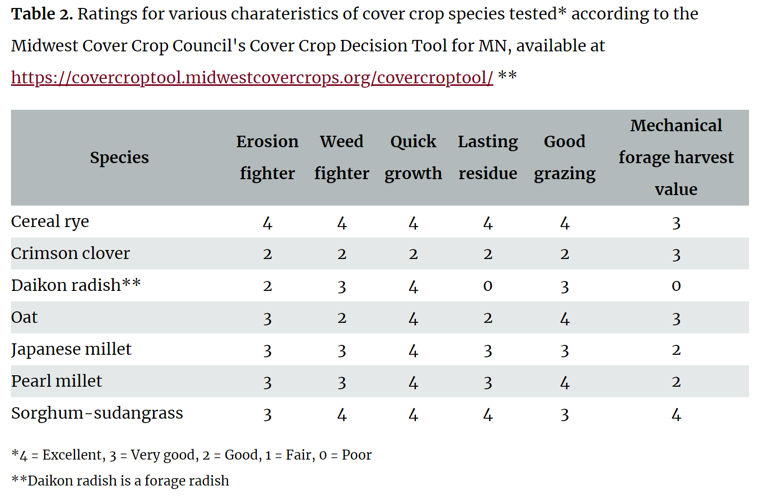Select the Oat row label
The width and height of the screenshot is (764, 500).
click(24, 318)
